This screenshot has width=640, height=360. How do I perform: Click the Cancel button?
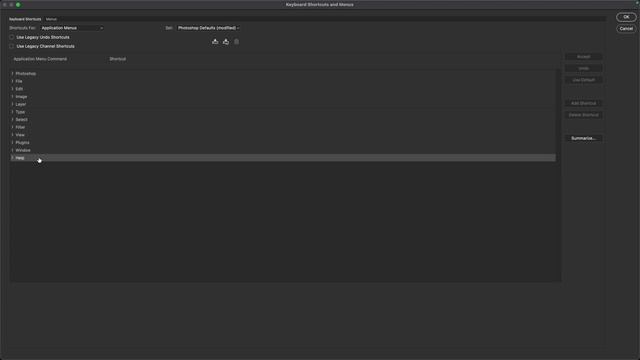(x=626, y=29)
